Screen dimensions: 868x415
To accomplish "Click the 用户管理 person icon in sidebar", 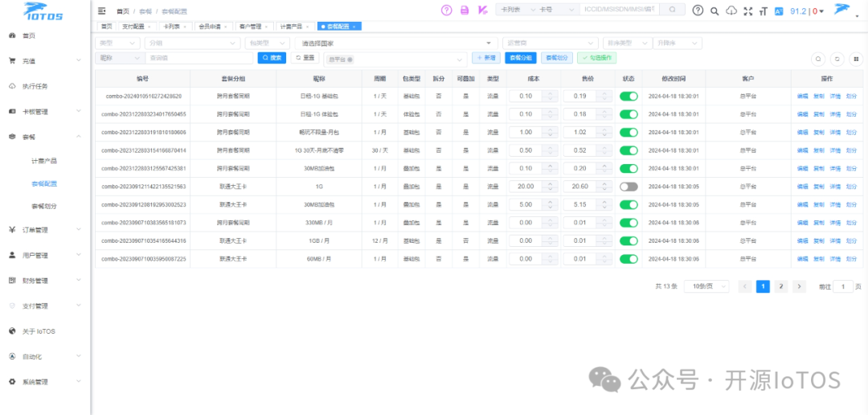I will 12,256.
